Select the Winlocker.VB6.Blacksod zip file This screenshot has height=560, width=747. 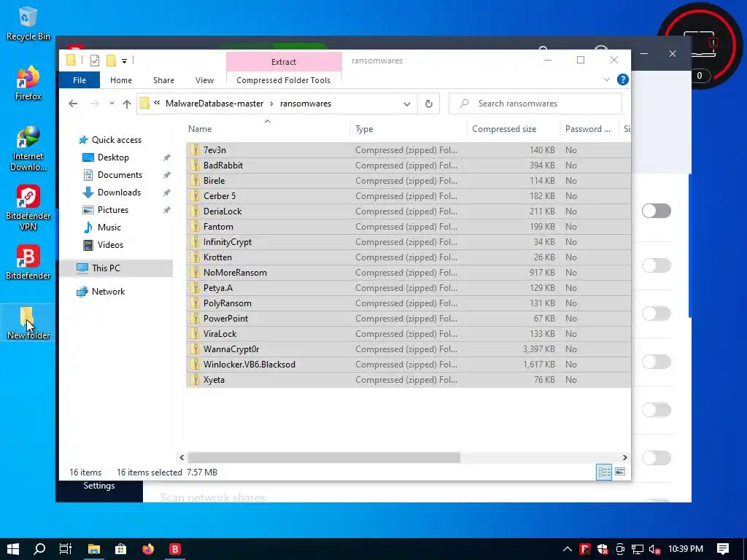409,365
